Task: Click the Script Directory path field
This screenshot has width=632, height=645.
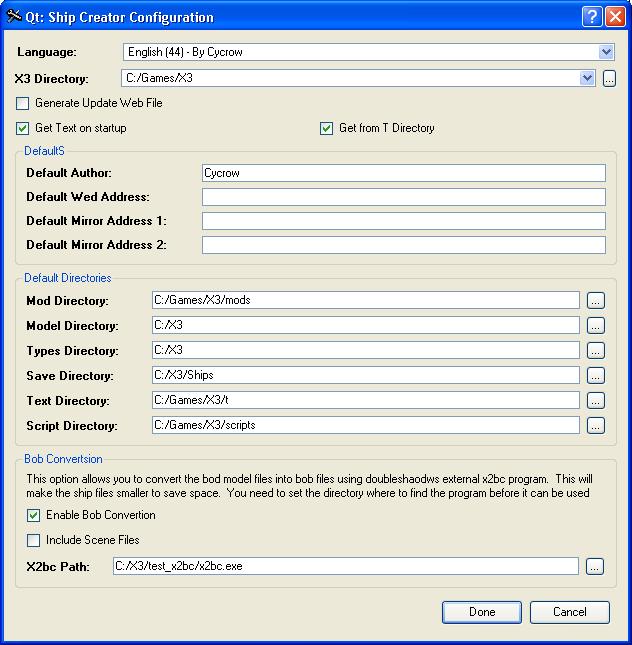Action: (x=366, y=425)
